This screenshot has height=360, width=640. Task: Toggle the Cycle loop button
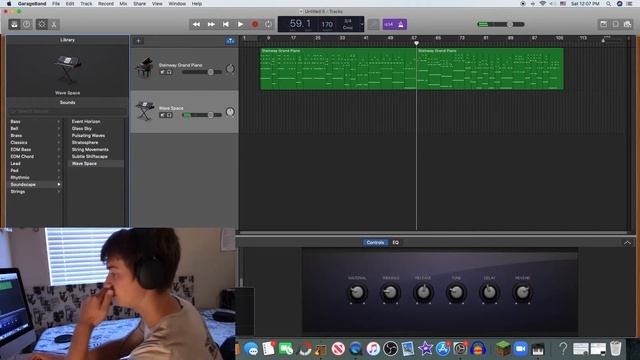point(269,24)
